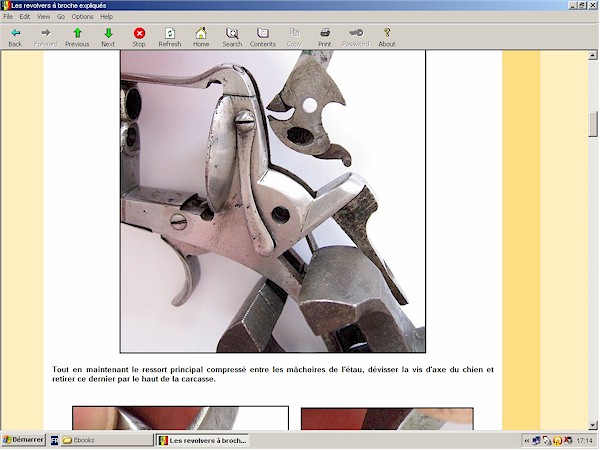Image resolution: width=600 pixels, height=450 pixels.
Task: Open the Help menu
Action: [106, 17]
